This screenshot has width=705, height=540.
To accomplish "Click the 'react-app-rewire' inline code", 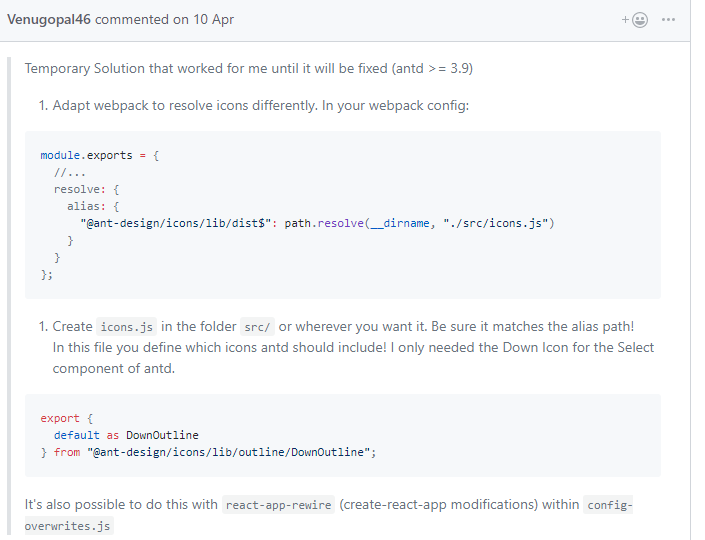I will 278,505.
